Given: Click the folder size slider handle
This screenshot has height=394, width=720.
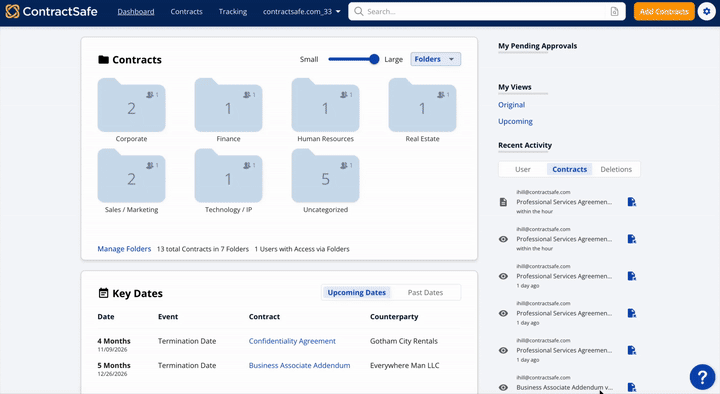Looking at the screenshot, I should 374,59.
